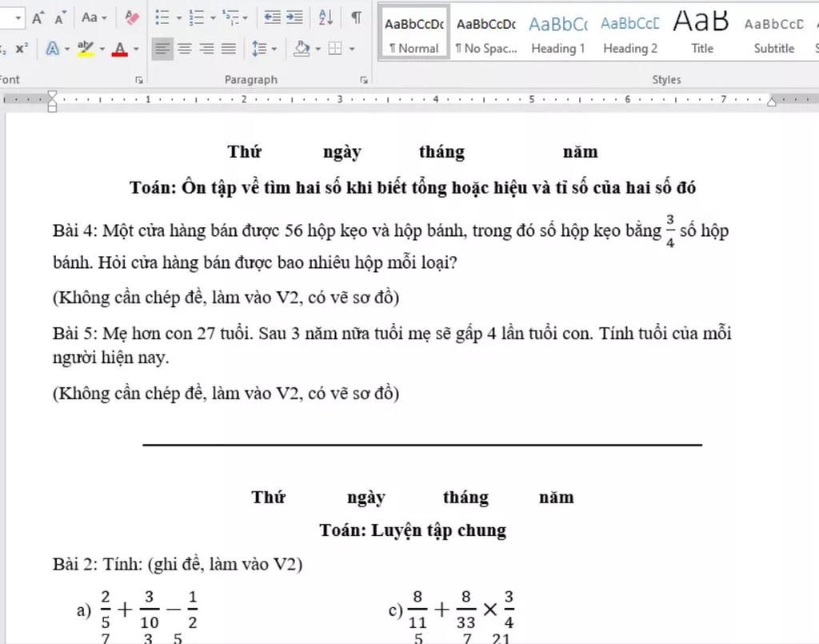Apply the Heading 1 style
819x644 pixels.
[x=557, y=34]
